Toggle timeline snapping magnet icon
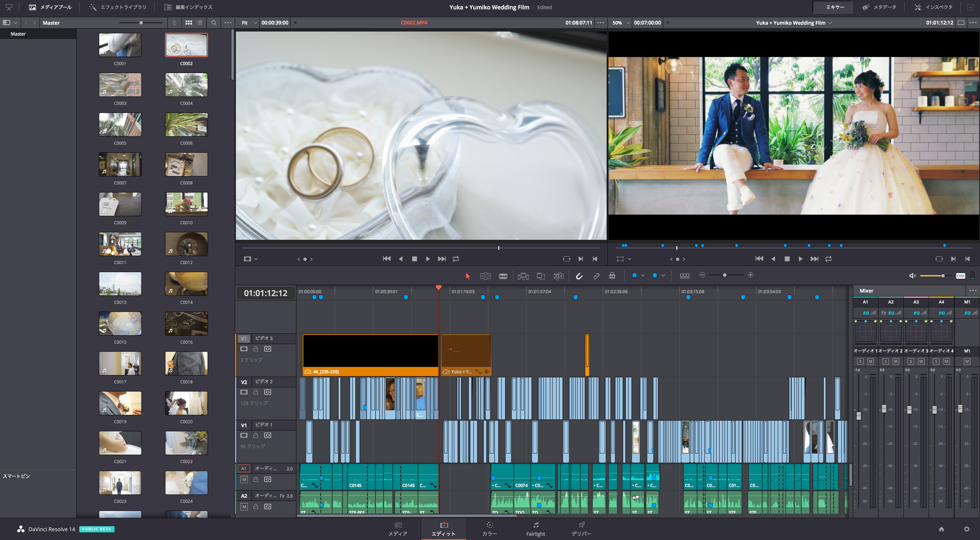The image size is (980, 540). pyautogui.click(x=579, y=276)
